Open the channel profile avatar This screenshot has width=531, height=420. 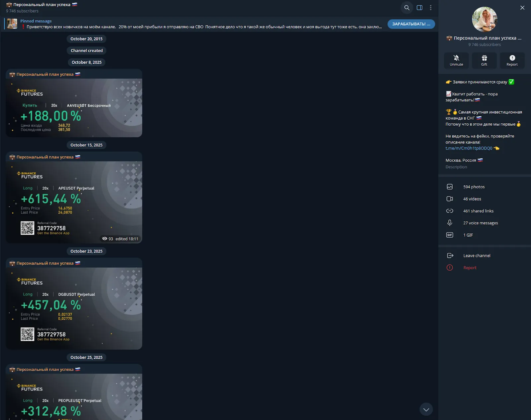[485, 19]
